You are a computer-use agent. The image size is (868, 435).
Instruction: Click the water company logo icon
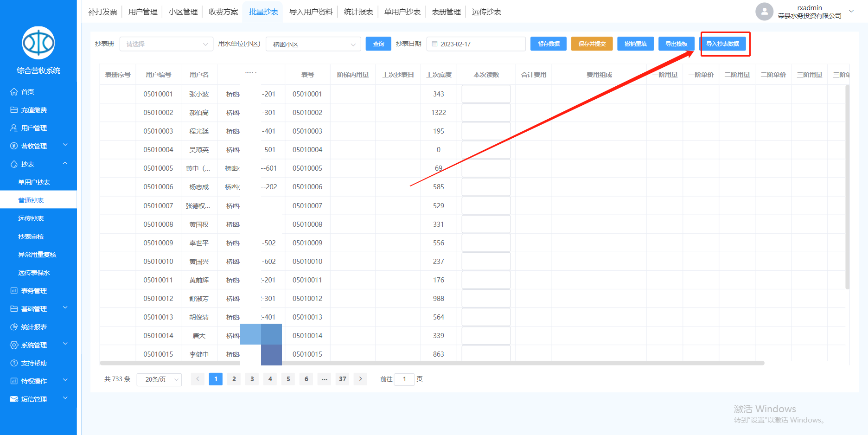38,43
